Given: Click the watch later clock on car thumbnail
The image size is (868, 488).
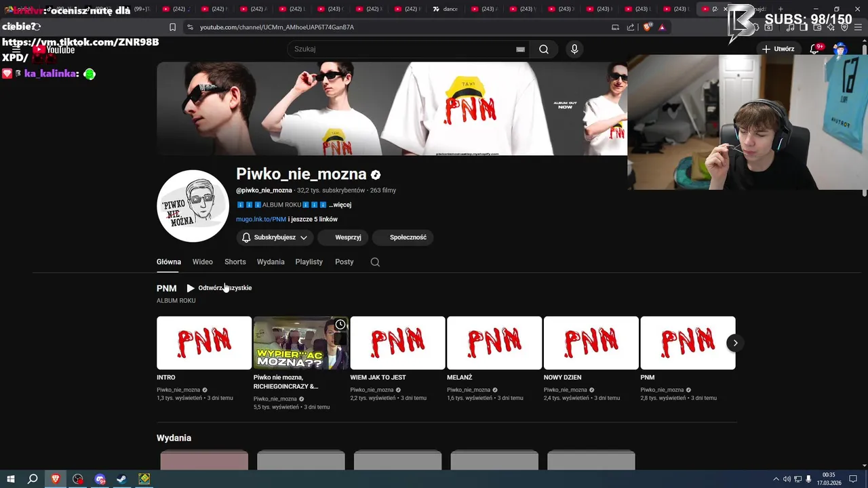Looking at the screenshot, I should pyautogui.click(x=340, y=325).
